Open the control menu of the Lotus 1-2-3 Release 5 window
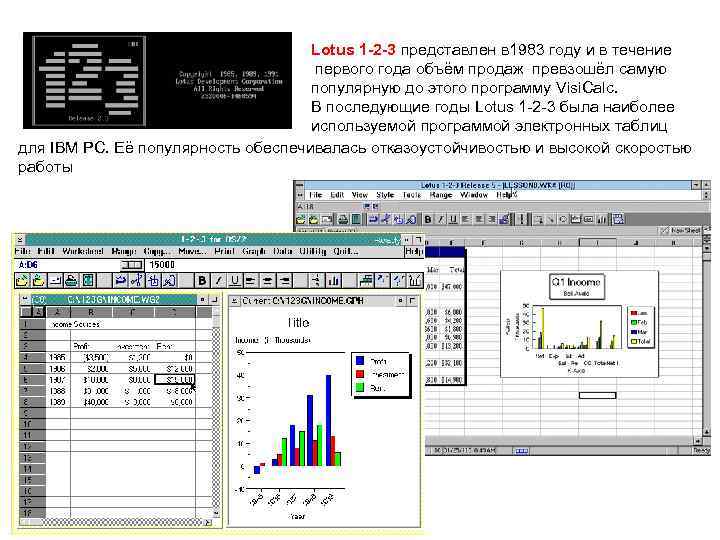This screenshot has width=720, height=540. (x=299, y=185)
